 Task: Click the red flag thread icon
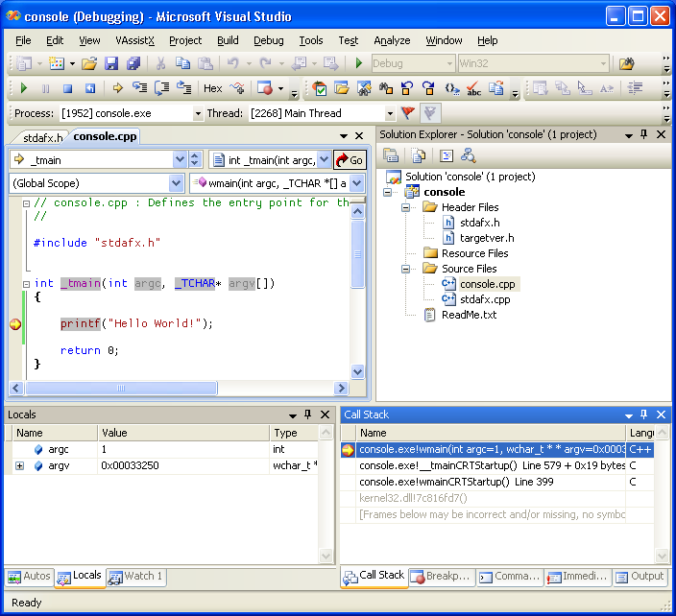point(407,113)
